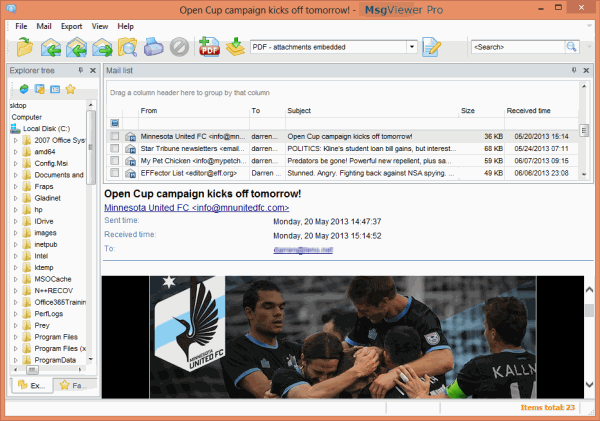Close the Mail list panel

pos(586,70)
